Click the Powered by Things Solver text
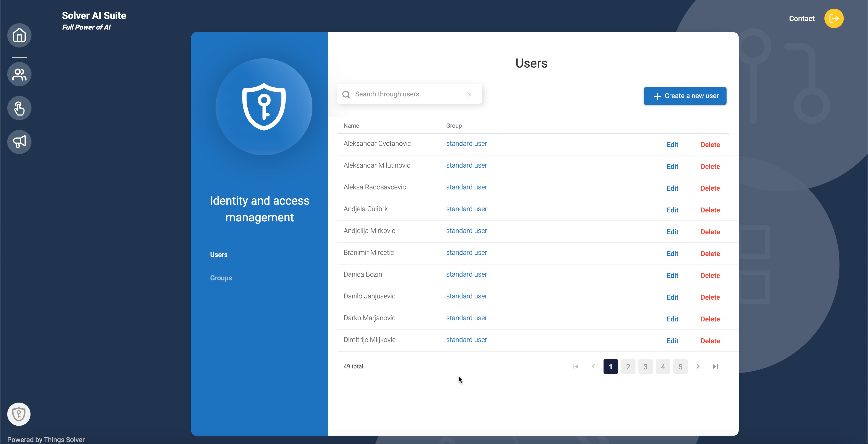The width and height of the screenshot is (868, 444). click(x=46, y=440)
